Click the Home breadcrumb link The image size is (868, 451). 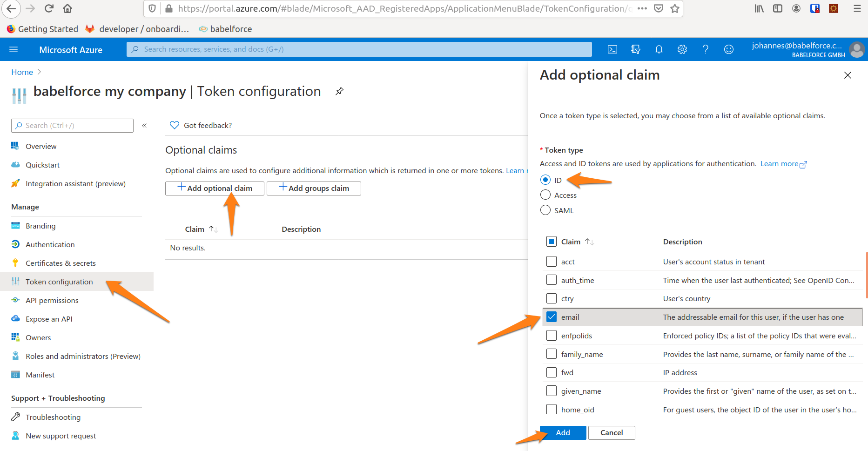tap(22, 72)
